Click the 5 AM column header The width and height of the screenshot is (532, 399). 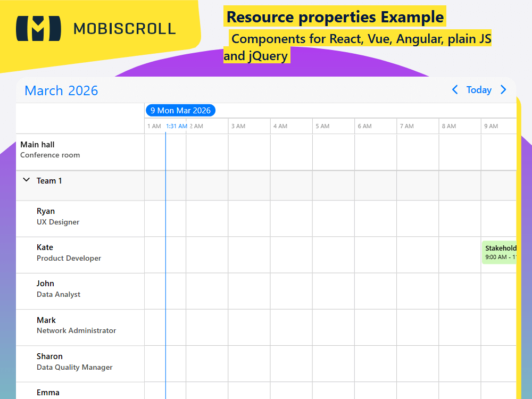(321, 126)
